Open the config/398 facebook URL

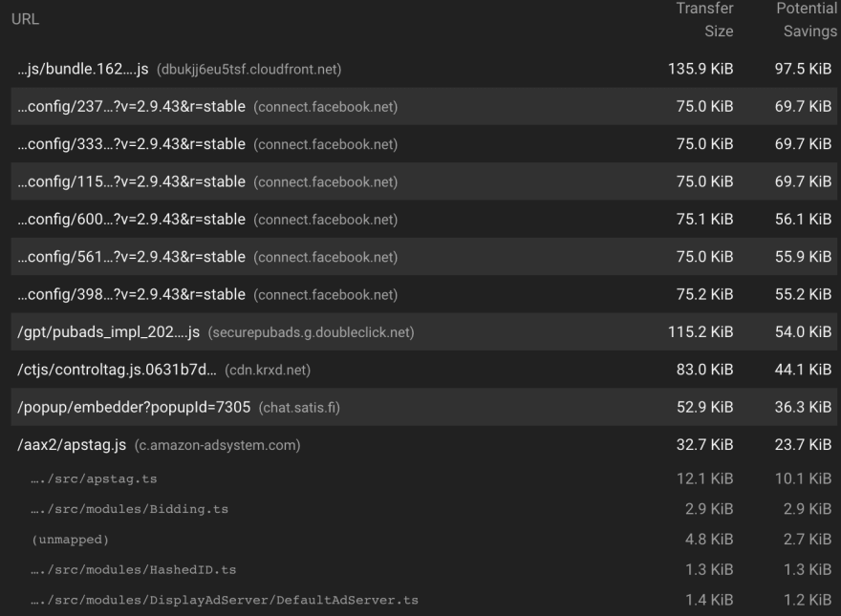(132, 294)
